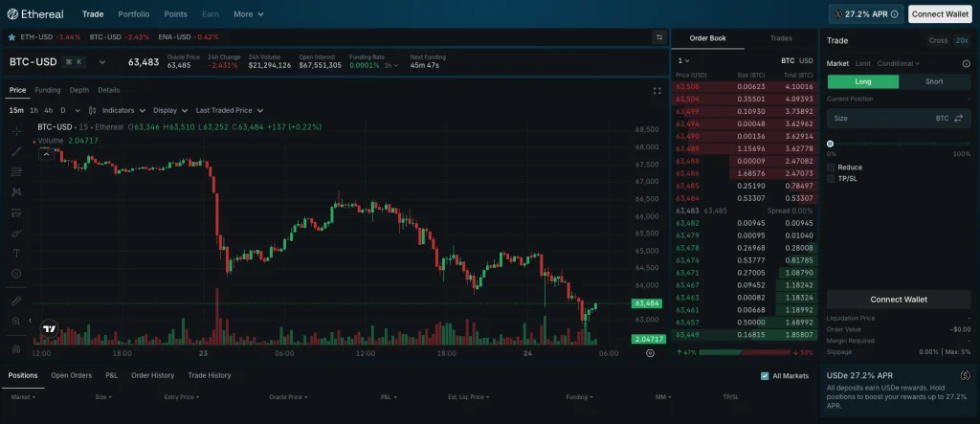The height and width of the screenshot is (424, 980).
Task: Select the trend line drawing tool
Action: (x=16, y=151)
